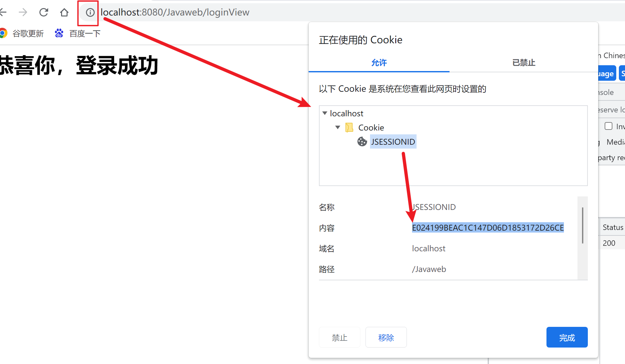Select the 允许 tab

(x=379, y=63)
